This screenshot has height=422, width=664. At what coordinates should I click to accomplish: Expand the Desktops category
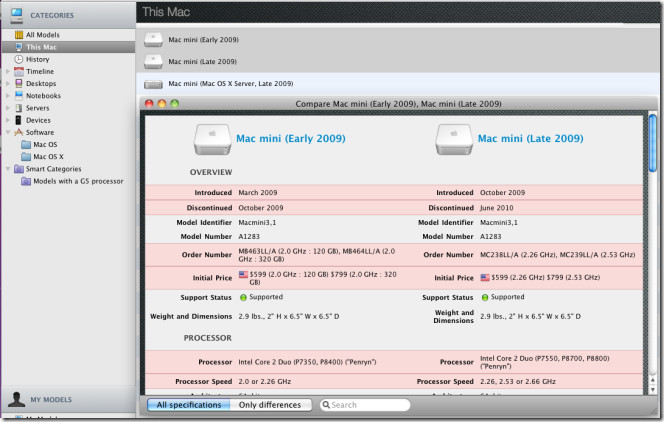[8, 83]
